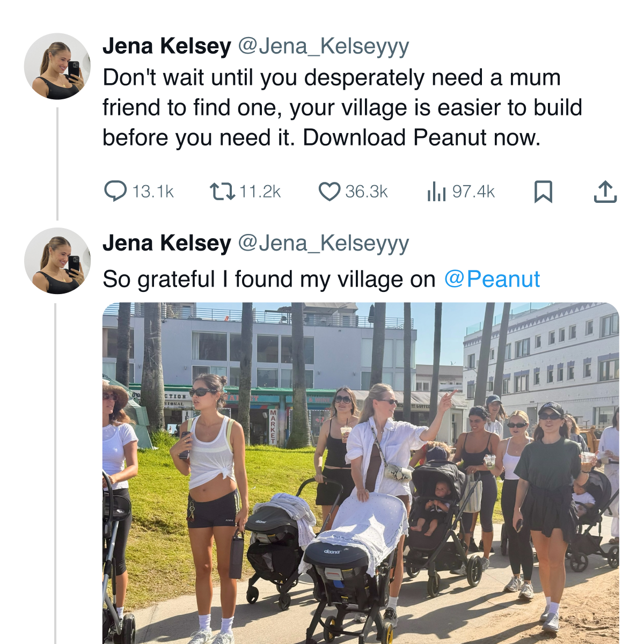Like the tweet with the heart icon
This screenshot has width=644, height=644.
[x=330, y=192]
